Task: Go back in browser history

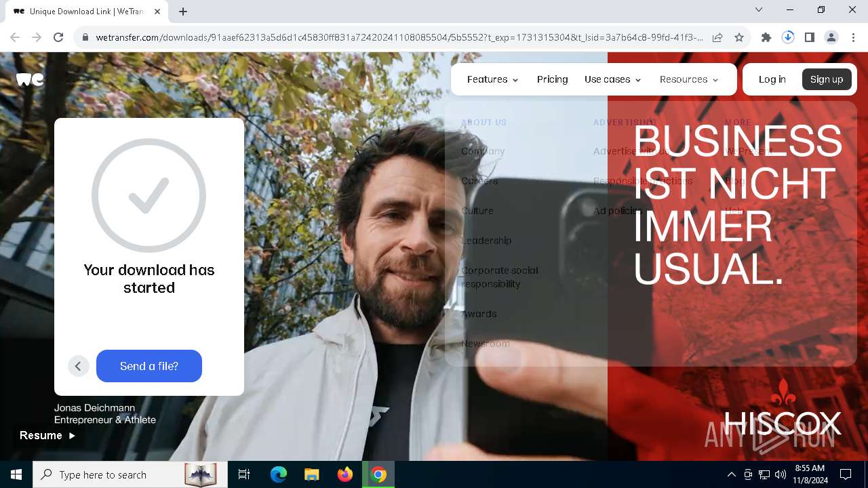Action: click(15, 38)
